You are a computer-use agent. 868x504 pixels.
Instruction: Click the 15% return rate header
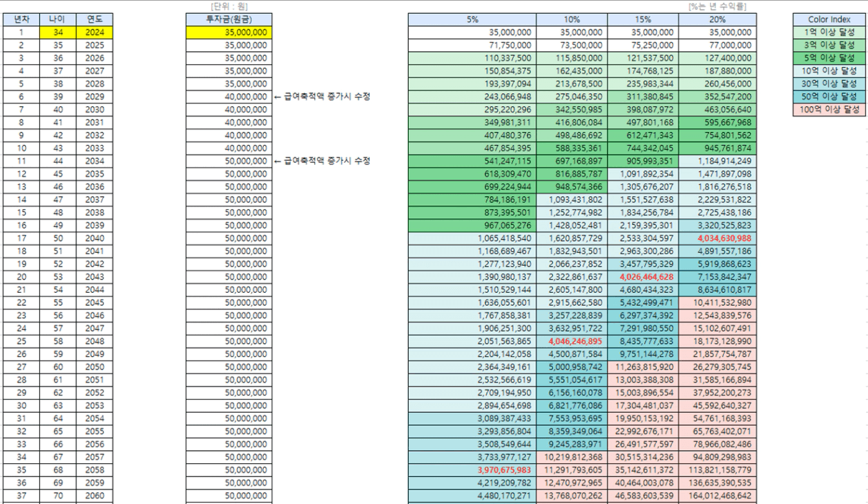click(643, 19)
